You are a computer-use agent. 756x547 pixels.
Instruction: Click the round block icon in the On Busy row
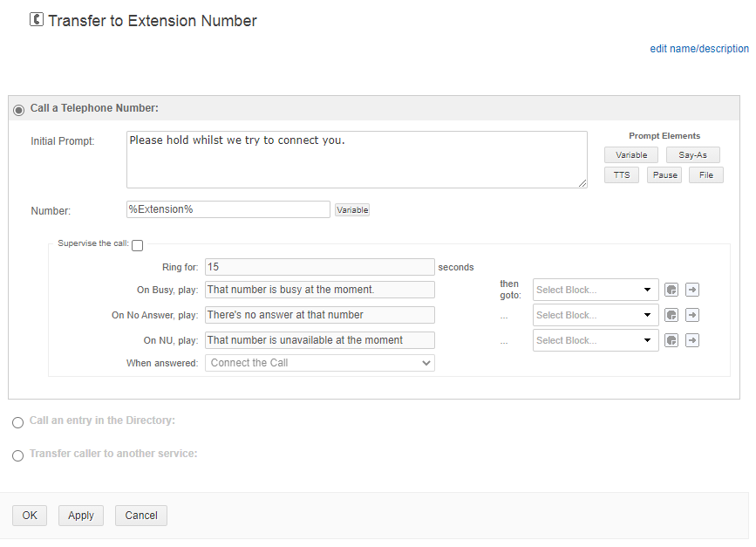point(671,290)
